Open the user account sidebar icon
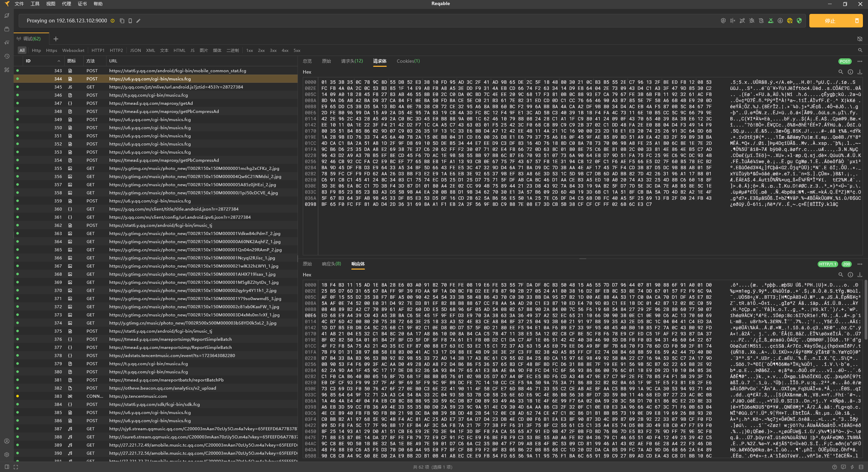 click(6, 441)
